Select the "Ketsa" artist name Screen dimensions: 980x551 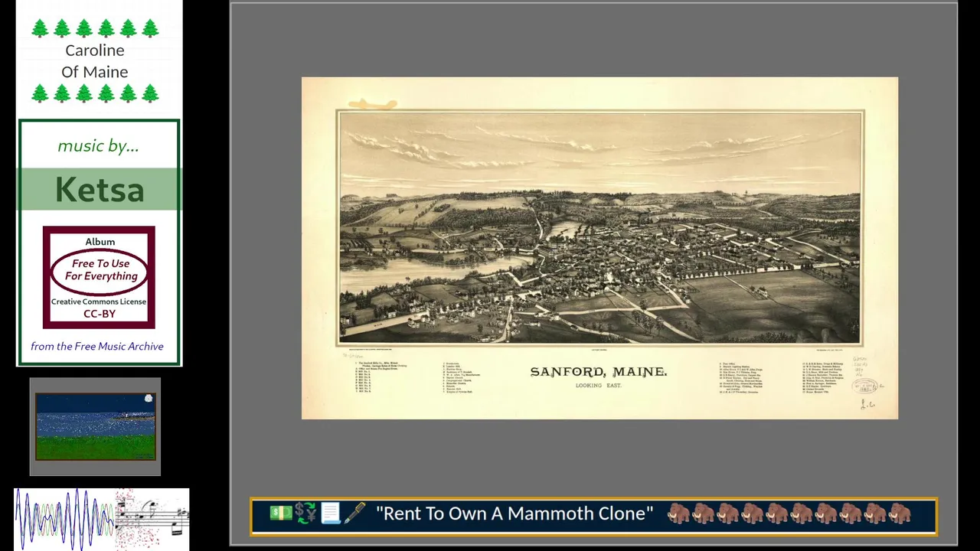pos(100,190)
